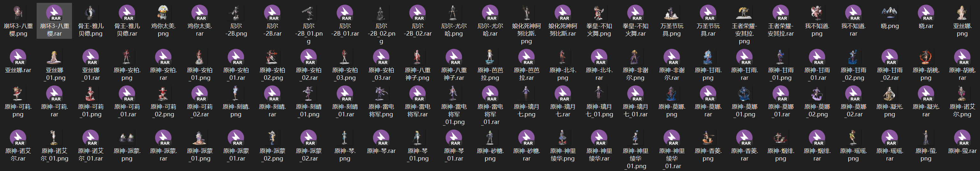Select the 原神-神里绫华.rar archive icon

600,138
